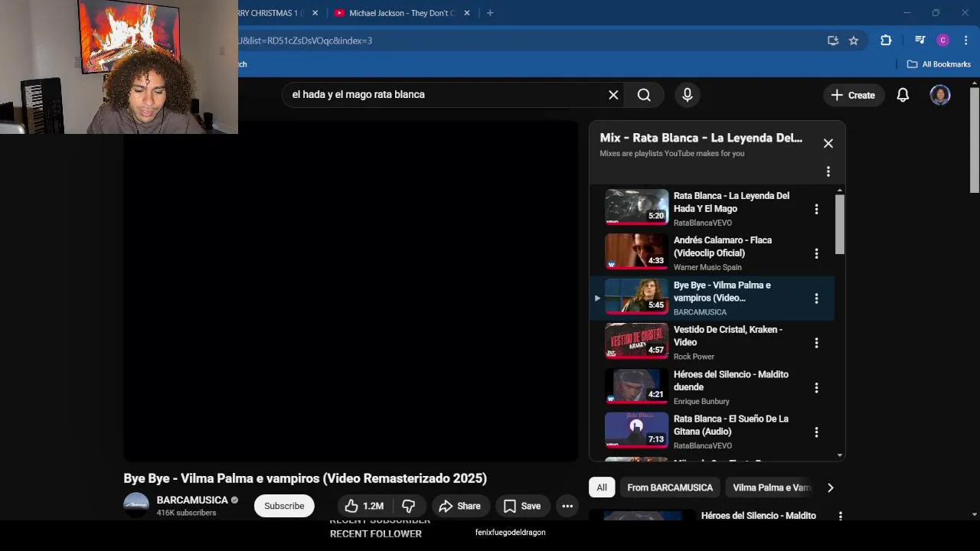
Task: Expand filter chips with right arrow
Action: click(x=830, y=487)
